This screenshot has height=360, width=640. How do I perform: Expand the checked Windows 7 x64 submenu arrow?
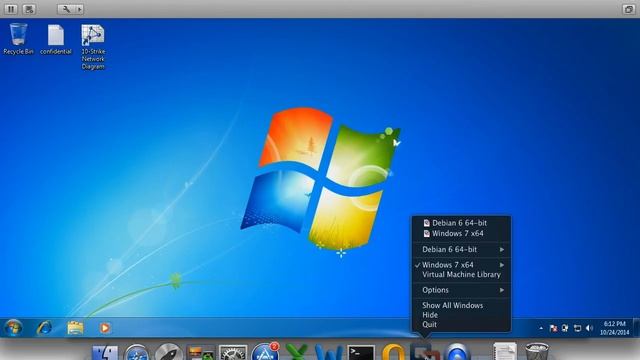502,265
